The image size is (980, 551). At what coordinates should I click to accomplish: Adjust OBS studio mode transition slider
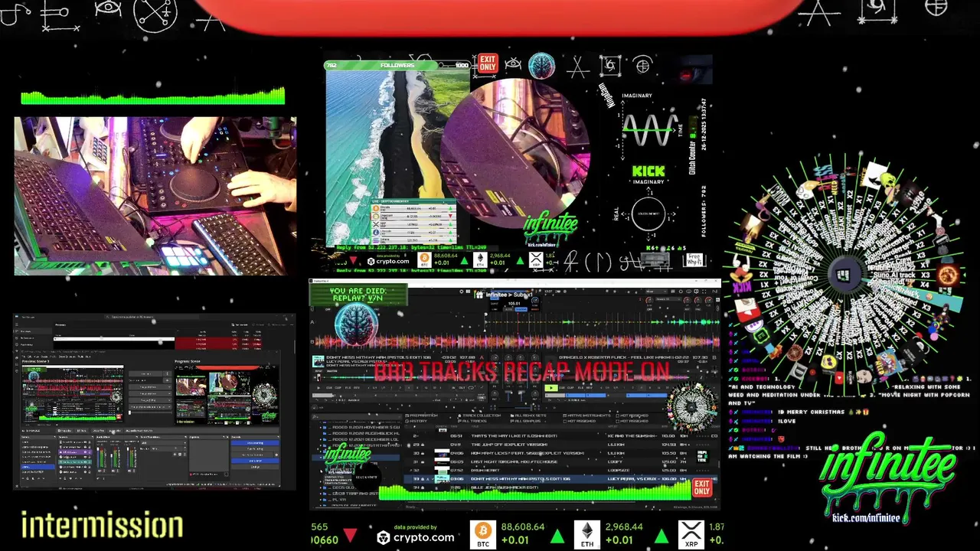(x=150, y=412)
